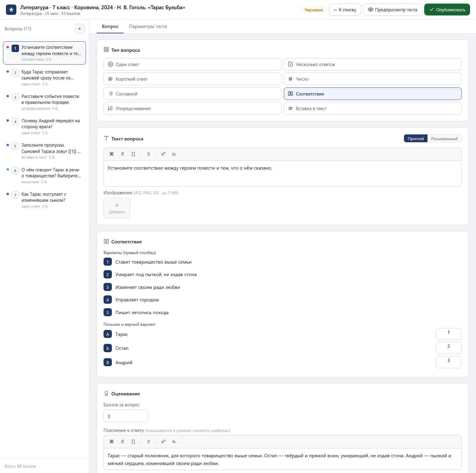Select question type 'Один ответ'
Viewport: 476px width, 473px height.
click(192, 64)
